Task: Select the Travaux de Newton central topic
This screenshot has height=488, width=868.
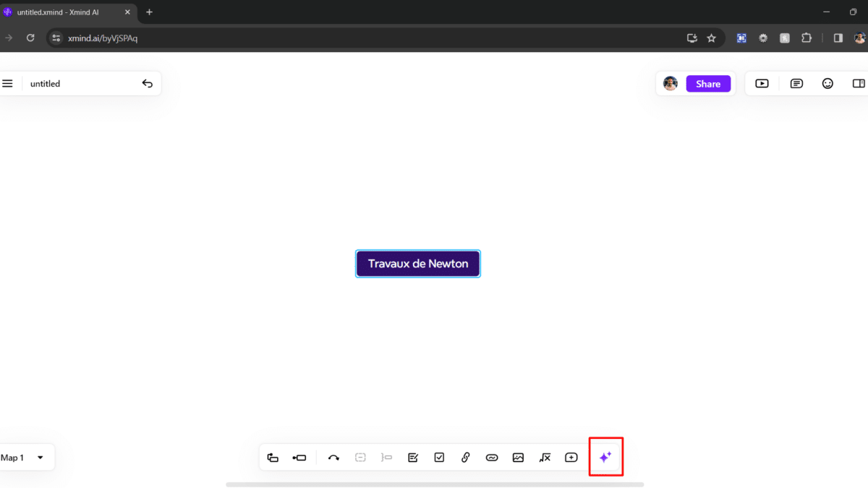Action: 418,264
